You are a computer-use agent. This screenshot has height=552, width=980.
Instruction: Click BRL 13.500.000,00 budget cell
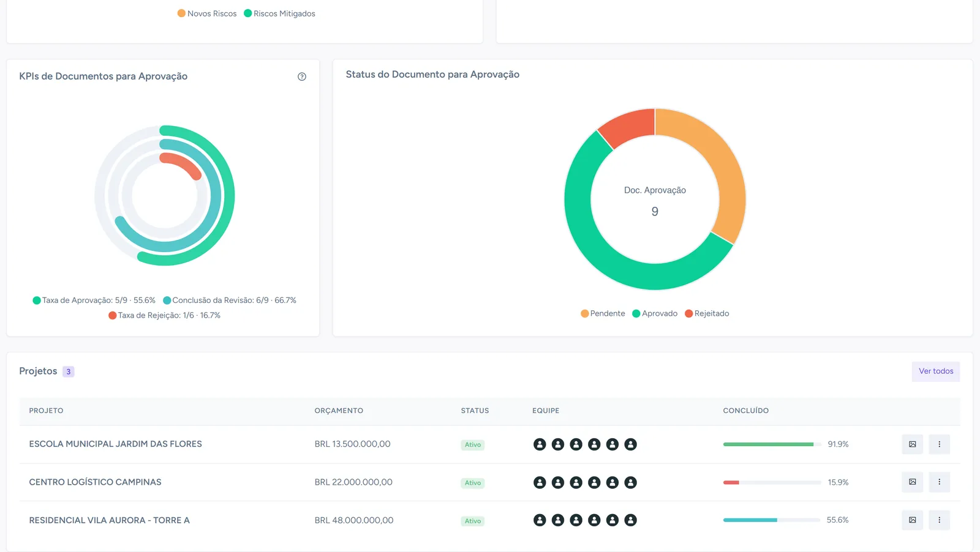click(x=353, y=444)
